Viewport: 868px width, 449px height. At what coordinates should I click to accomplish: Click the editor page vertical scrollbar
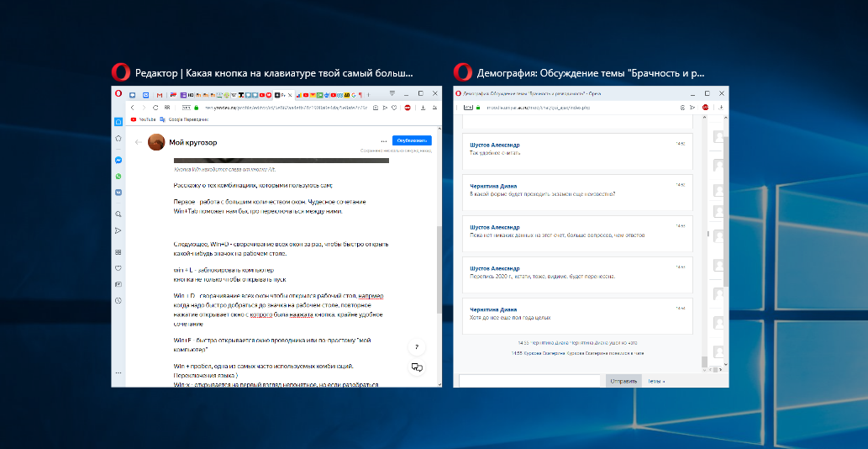pos(439,270)
